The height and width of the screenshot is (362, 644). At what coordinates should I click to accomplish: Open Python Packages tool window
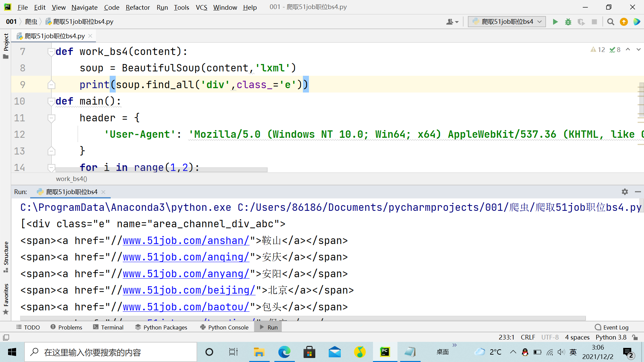161,327
